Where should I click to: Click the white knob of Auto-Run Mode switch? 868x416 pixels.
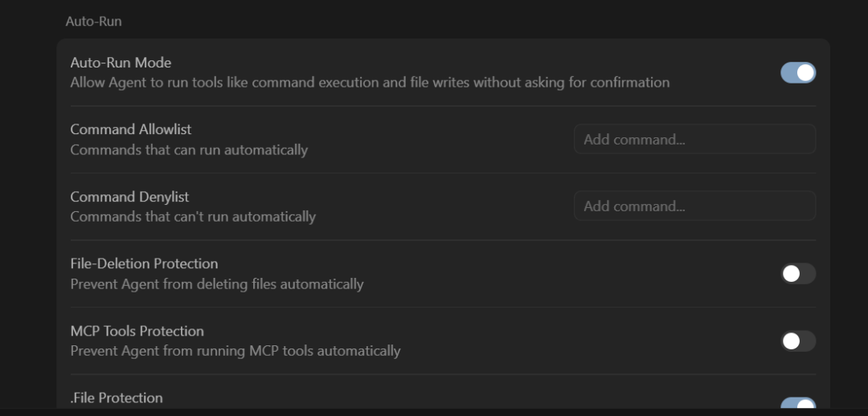click(805, 72)
